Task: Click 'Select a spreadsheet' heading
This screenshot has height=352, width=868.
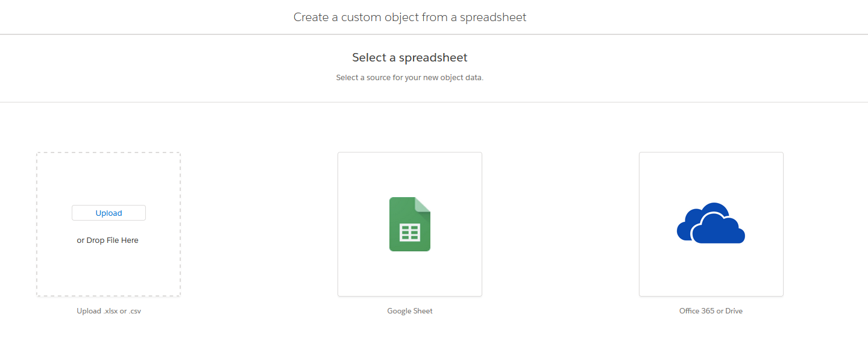Action: click(x=410, y=57)
